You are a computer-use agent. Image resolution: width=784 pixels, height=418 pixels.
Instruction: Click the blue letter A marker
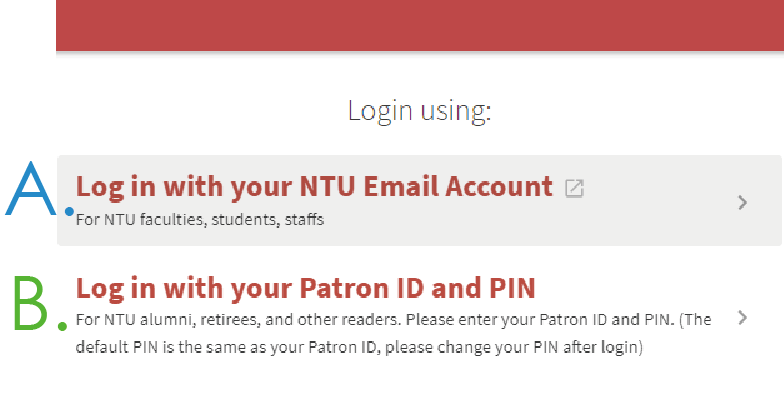pos(31,188)
